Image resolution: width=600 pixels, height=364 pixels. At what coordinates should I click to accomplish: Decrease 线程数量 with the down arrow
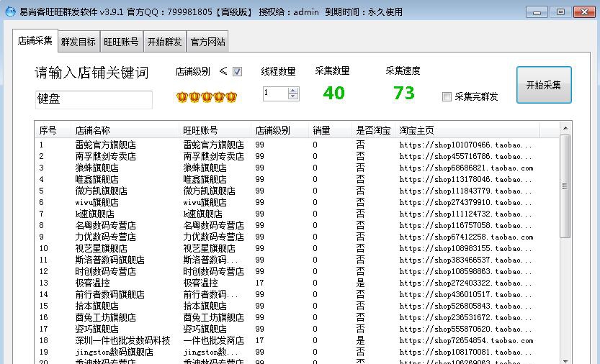pos(293,96)
